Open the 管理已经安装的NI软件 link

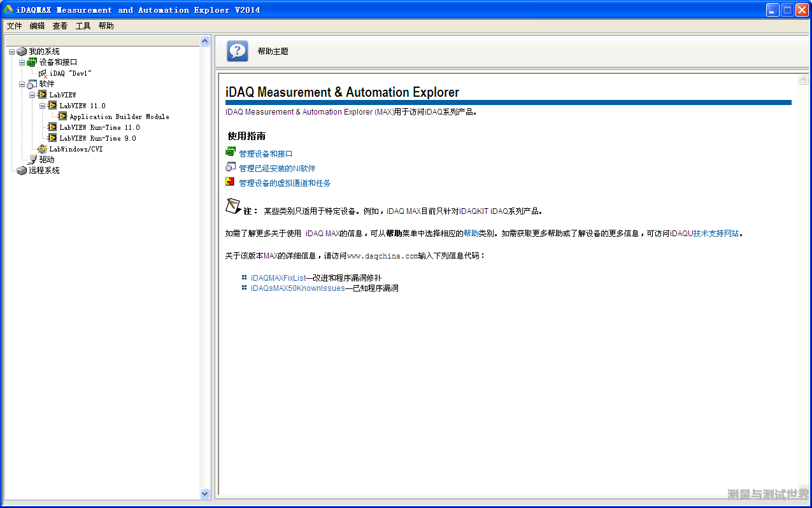(x=277, y=169)
